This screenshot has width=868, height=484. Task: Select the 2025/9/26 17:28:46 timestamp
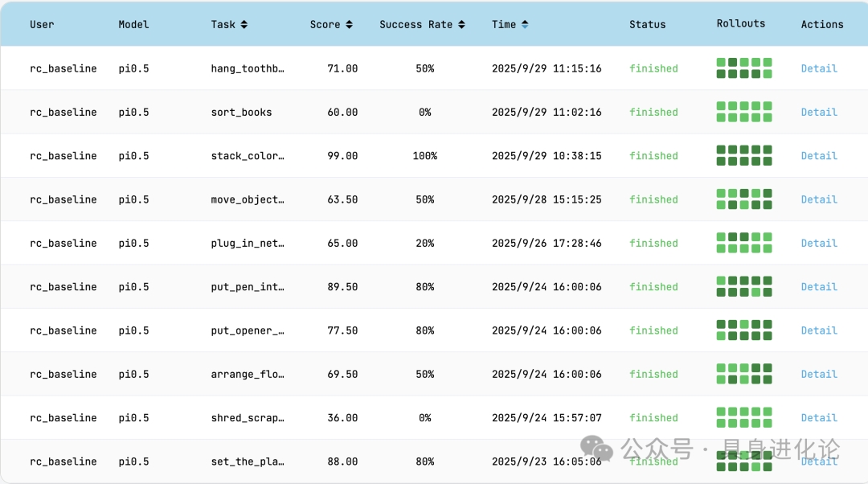(547, 244)
